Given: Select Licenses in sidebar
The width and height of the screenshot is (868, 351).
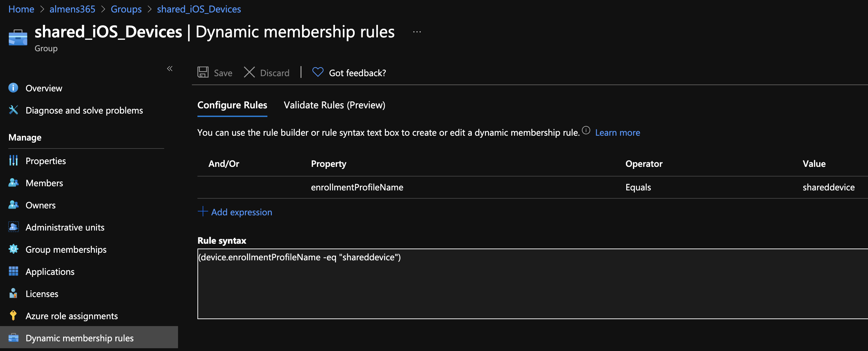Looking at the screenshot, I should (x=42, y=294).
